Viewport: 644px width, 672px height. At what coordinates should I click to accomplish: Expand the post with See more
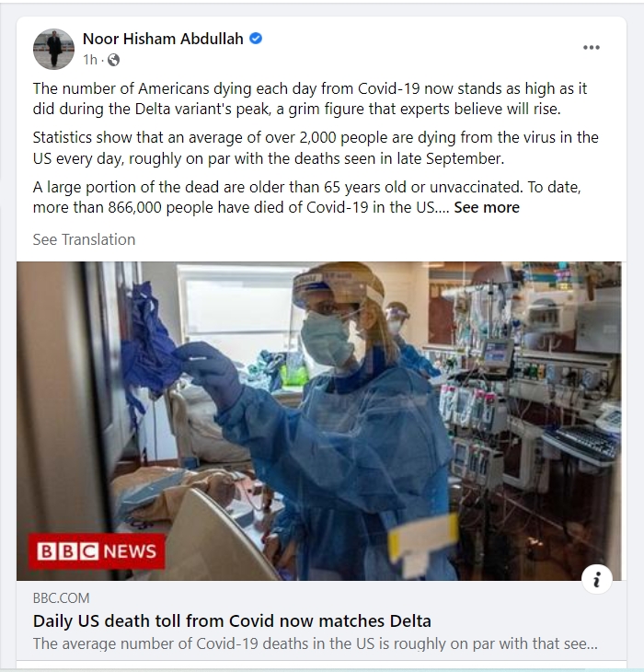click(x=487, y=207)
